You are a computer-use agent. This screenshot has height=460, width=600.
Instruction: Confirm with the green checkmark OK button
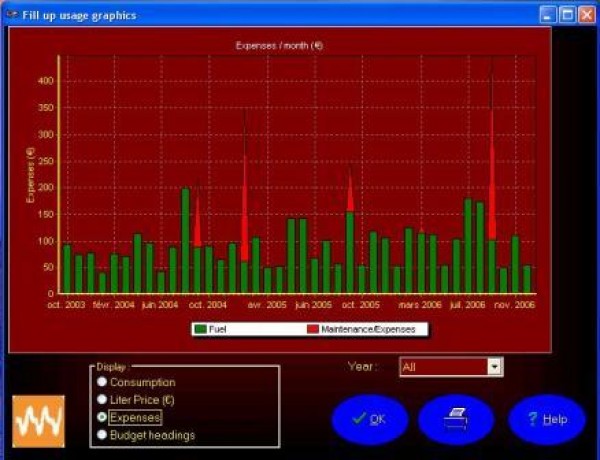click(369, 420)
